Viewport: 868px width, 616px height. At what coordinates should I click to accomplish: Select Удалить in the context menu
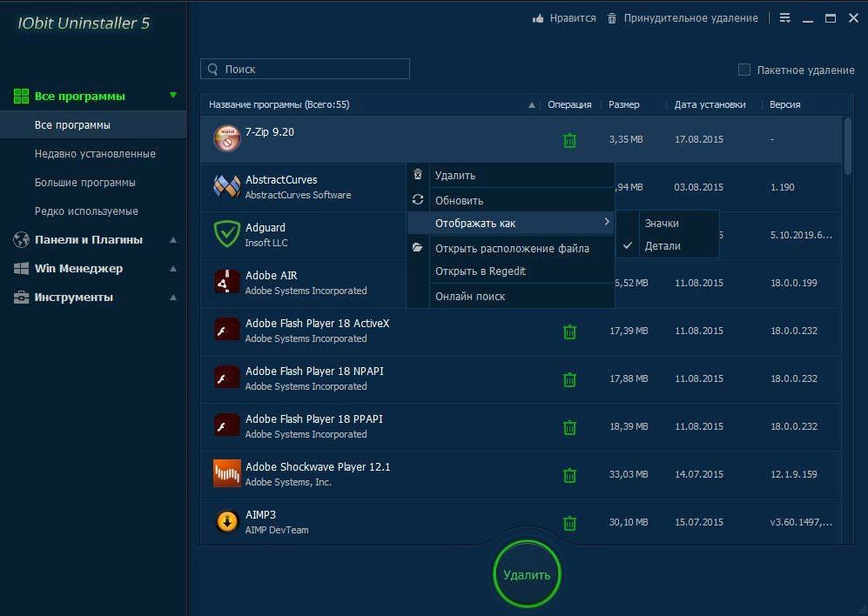click(x=510, y=176)
